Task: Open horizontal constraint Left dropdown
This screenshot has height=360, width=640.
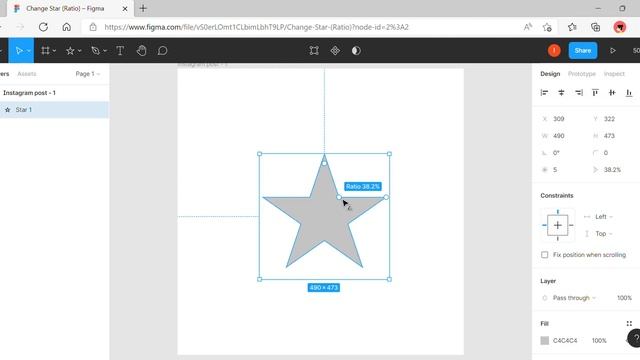Action: pos(604,217)
